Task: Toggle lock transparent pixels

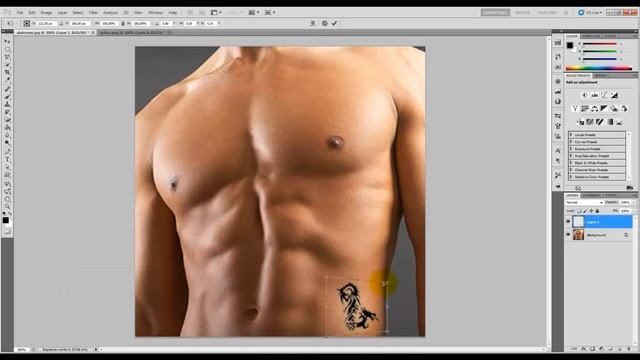Action: point(579,211)
